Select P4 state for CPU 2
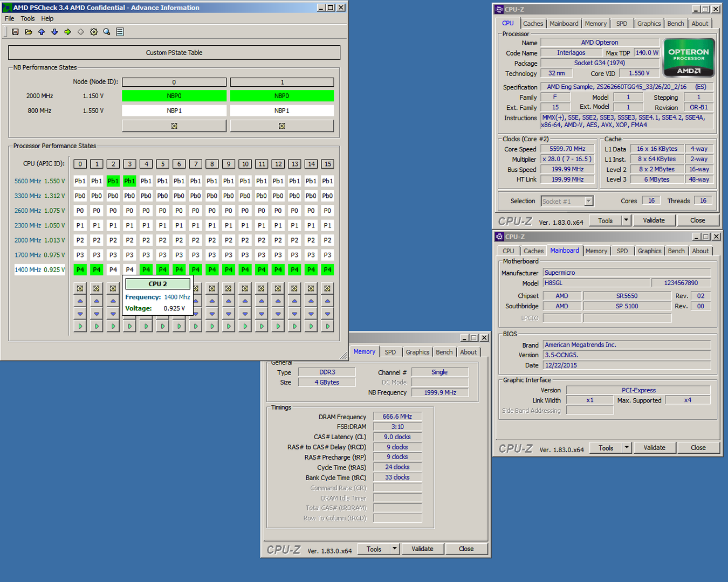This screenshot has width=728, height=582. point(113,269)
